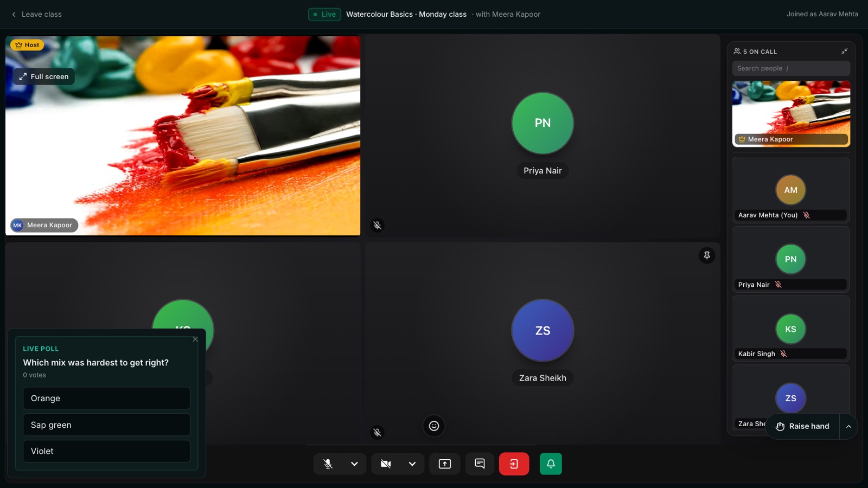868x488 pixels.
Task: Click the Meera Kapoor name tag on the host video
Action: 44,225
